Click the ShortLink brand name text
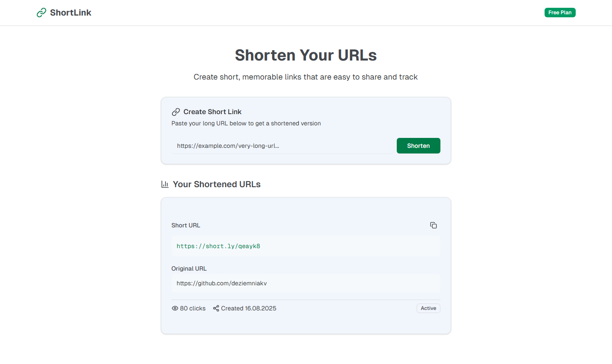This screenshot has height=364, width=612. click(70, 13)
